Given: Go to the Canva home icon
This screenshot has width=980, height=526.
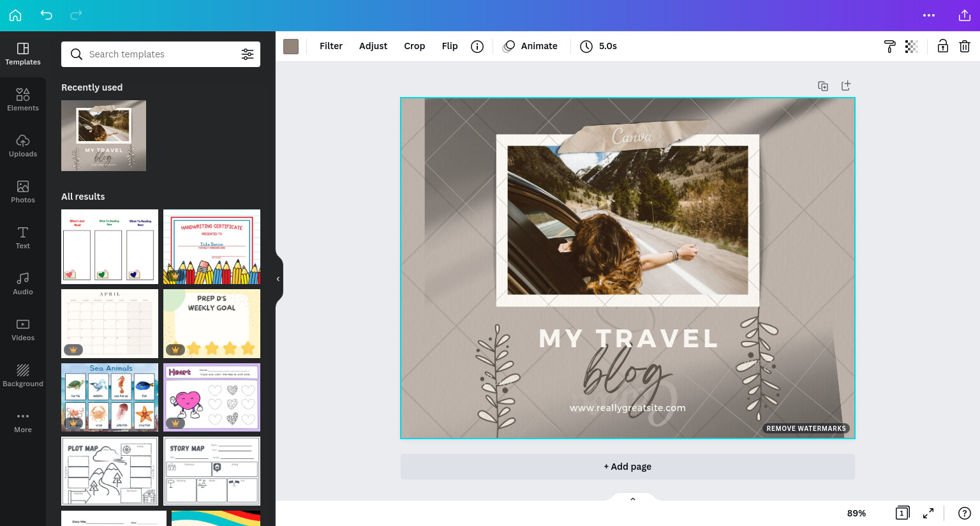Looking at the screenshot, I should click(15, 15).
